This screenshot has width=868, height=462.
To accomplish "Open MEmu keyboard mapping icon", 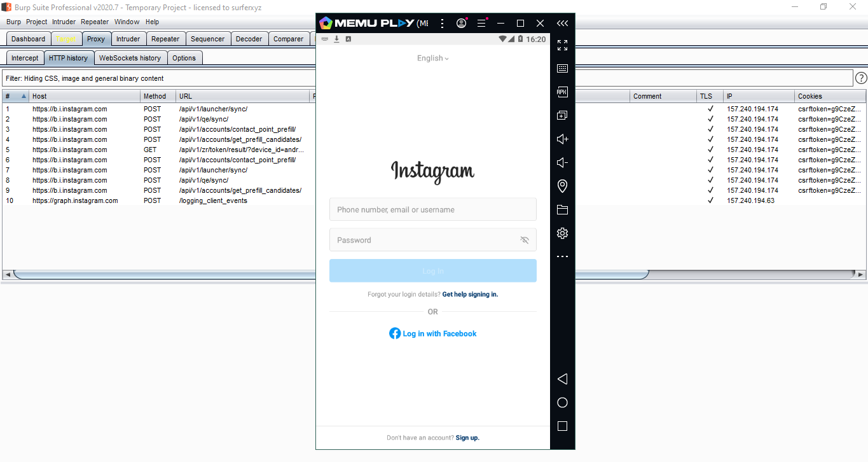I will 562,69.
